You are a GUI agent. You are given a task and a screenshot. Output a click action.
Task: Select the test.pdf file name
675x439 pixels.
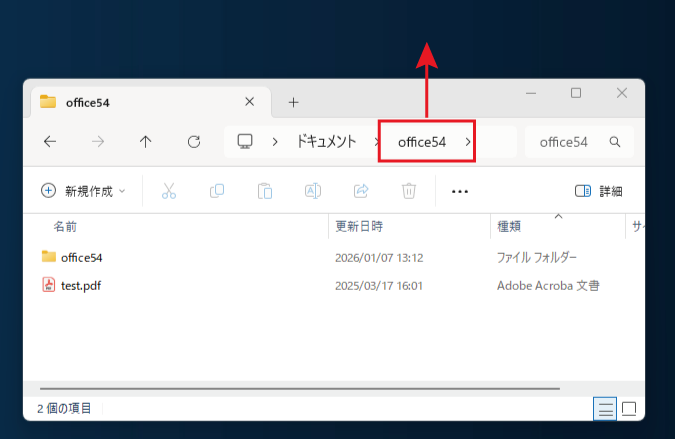(x=81, y=286)
